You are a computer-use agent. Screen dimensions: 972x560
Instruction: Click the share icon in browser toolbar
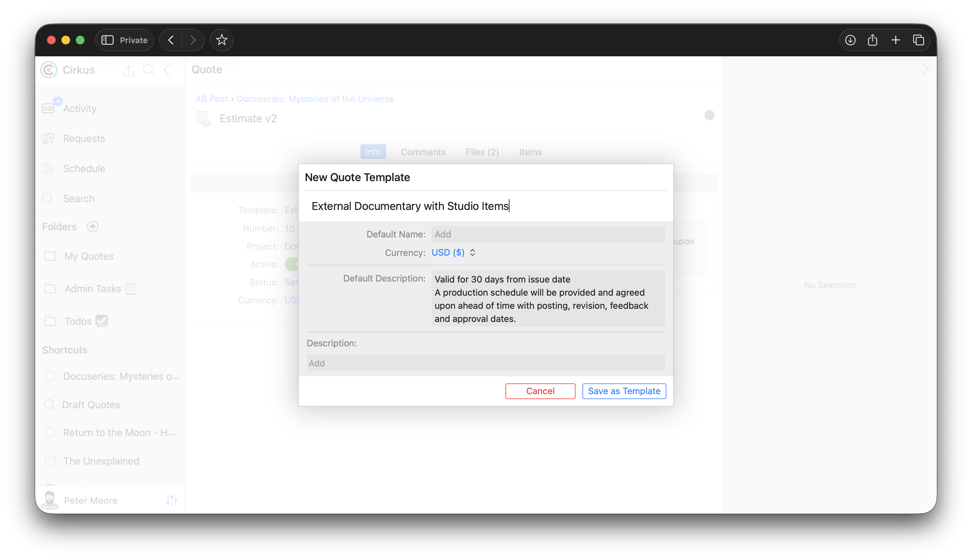pos(872,40)
